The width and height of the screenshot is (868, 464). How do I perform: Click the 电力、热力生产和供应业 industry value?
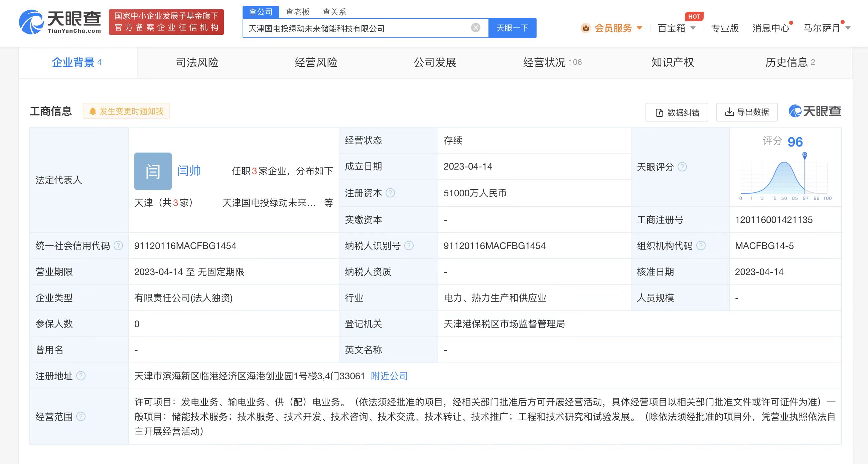pos(495,298)
